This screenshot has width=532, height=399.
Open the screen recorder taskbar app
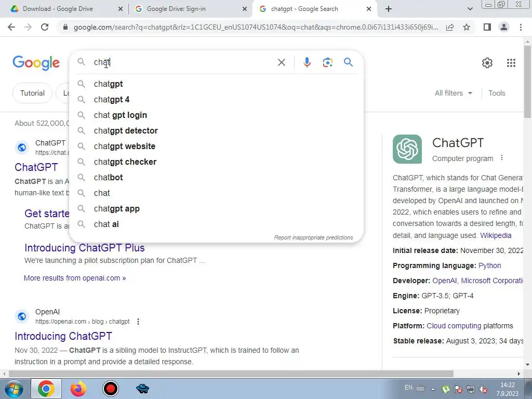[x=110, y=389]
